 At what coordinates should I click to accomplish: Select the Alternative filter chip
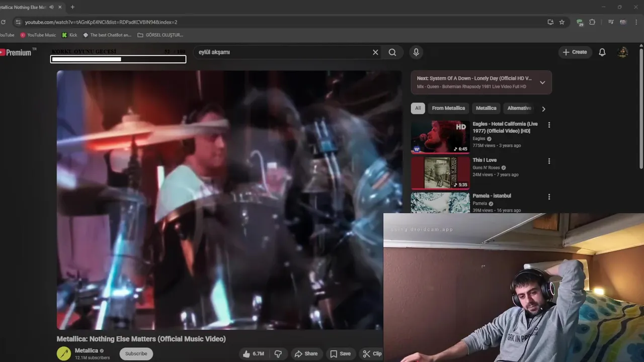click(x=519, y=108)
